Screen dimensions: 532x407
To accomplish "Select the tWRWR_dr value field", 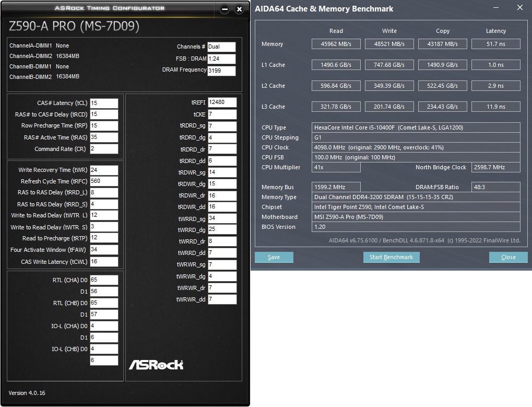I will coord(222,288).
